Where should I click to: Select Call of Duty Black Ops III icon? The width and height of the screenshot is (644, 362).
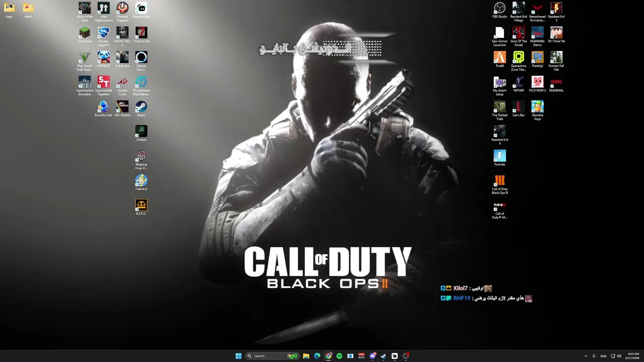click(500, 185)
